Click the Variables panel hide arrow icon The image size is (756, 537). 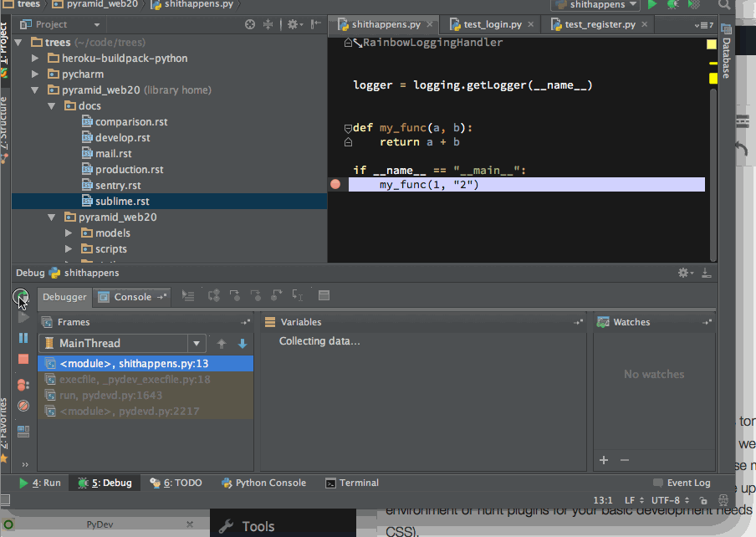578,322
